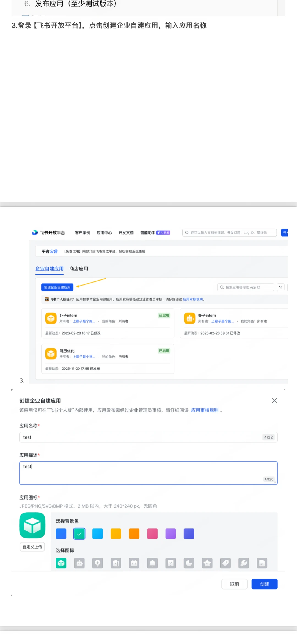The width and height of the screenshot is (297, 644).
Task: Select the yellow background color
Action: [116, 534]
